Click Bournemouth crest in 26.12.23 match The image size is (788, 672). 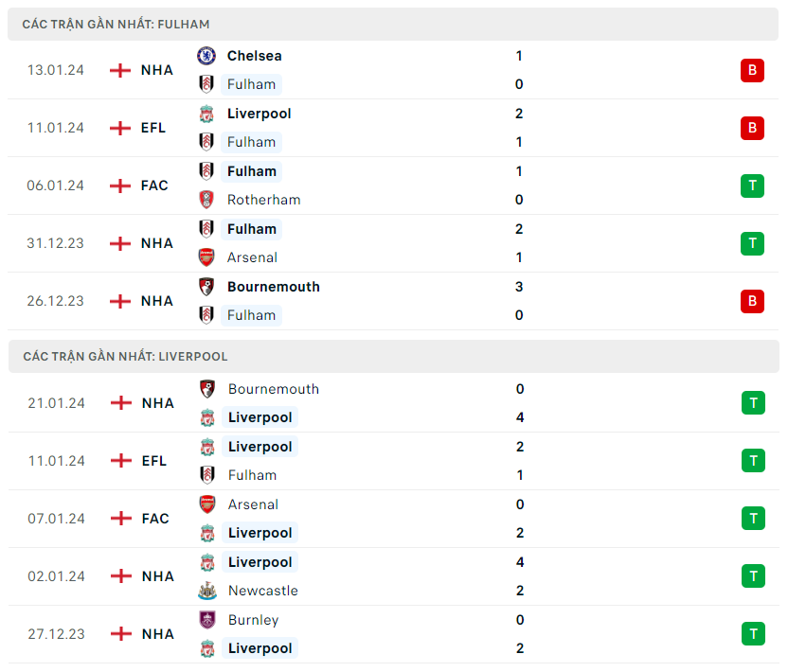tap(206, 287)
